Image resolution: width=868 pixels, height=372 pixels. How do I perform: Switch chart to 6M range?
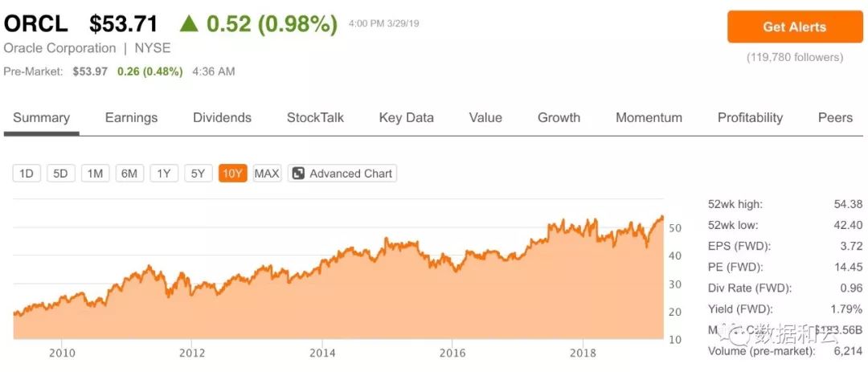tap(129, 174)
